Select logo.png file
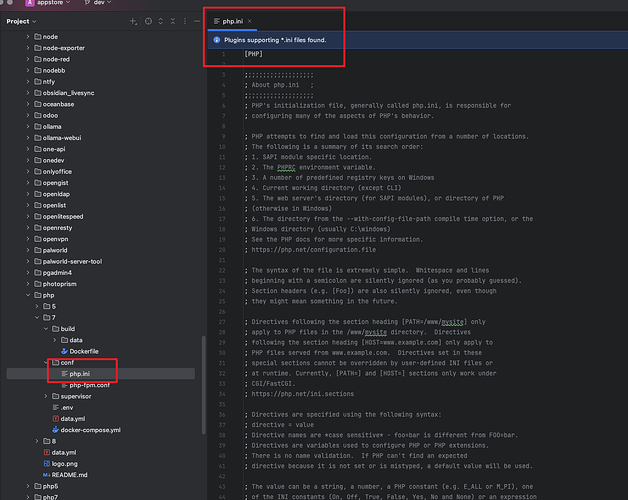 (60, 464)
